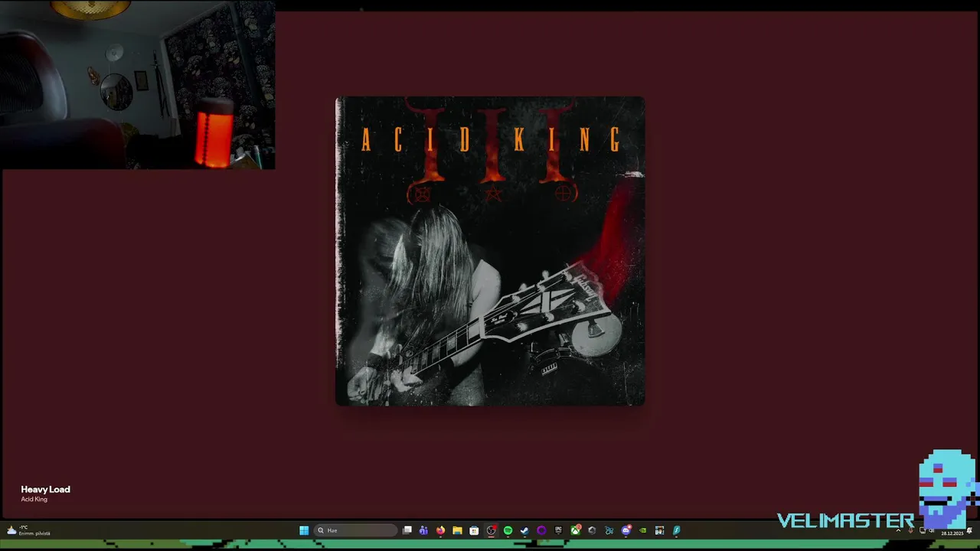Open Steam from the taskbar
Image resolution: width=980 pixels, height=551 pixels.
[524, 530]
